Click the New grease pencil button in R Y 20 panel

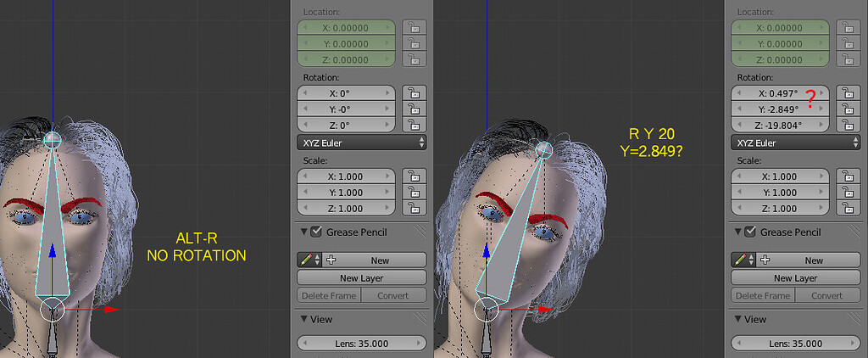[808, 260]
